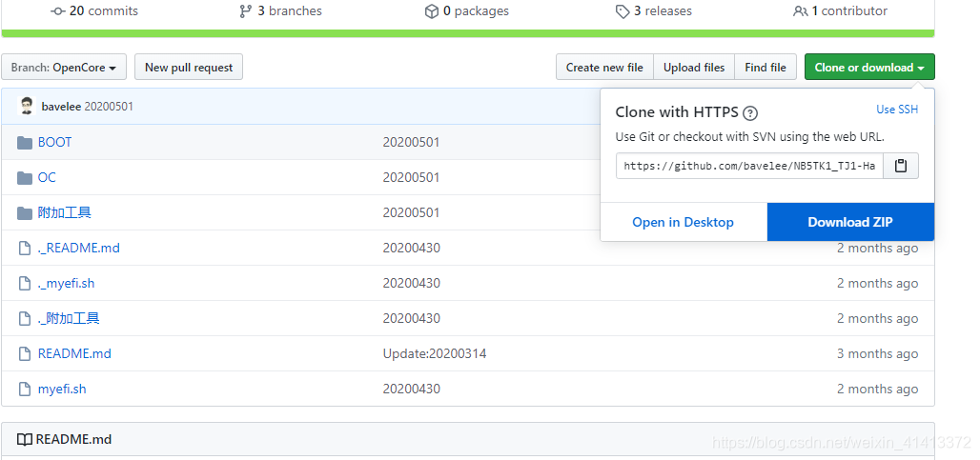Image resolution: width=980 pixels, height=460 pixels.
Task: Toggle the Clone or download dropdown
Action: (869, 67)
